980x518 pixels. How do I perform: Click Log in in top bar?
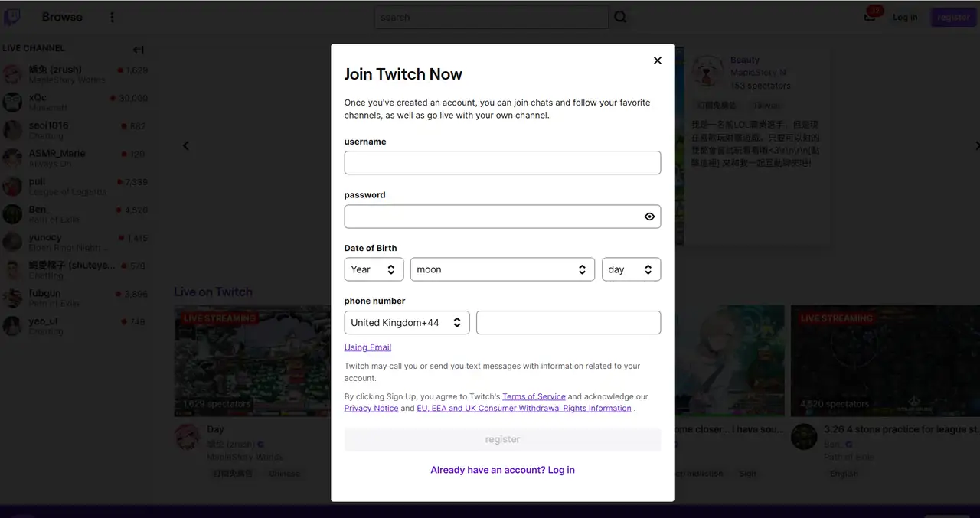[905, 17]
